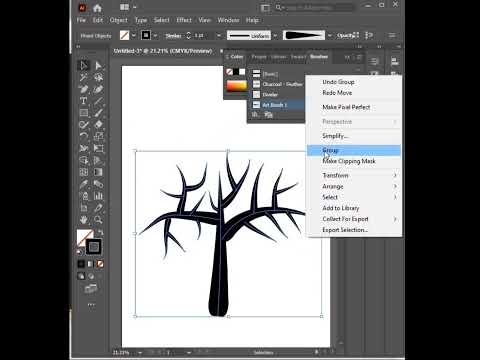Swap fill and stroke arrows

point(100,232)
